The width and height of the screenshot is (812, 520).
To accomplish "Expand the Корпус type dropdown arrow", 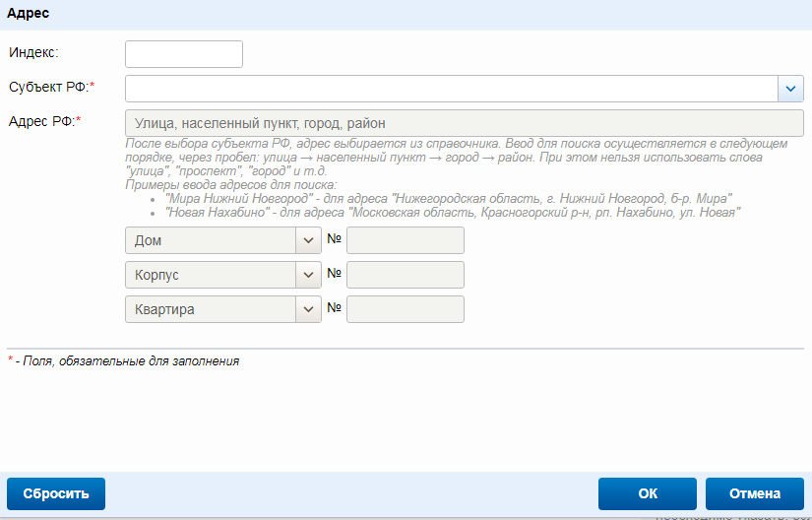I will point(308,275).
